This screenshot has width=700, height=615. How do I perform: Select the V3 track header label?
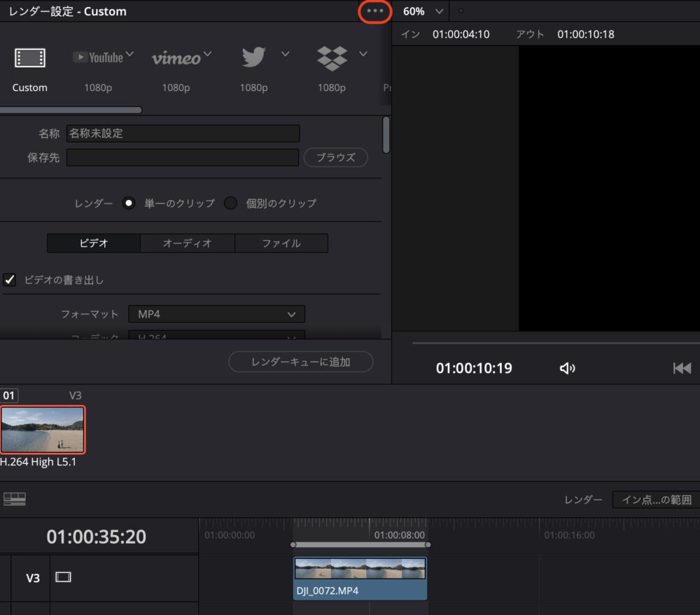coord(33,579)
